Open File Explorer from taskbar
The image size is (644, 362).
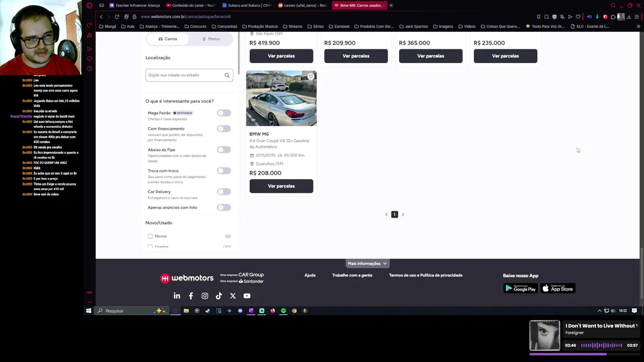coord(186,311)
